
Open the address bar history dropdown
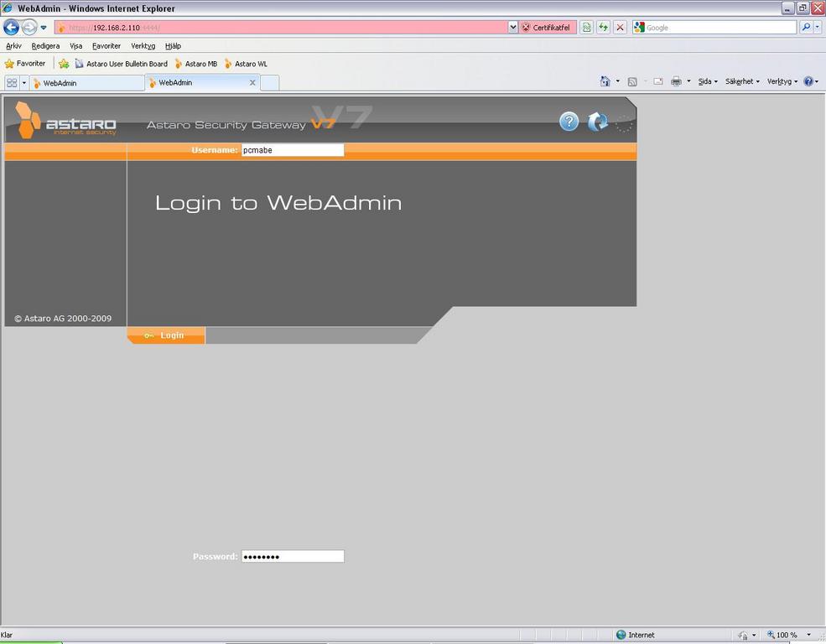pyautogui.click(x=513, y=27)
